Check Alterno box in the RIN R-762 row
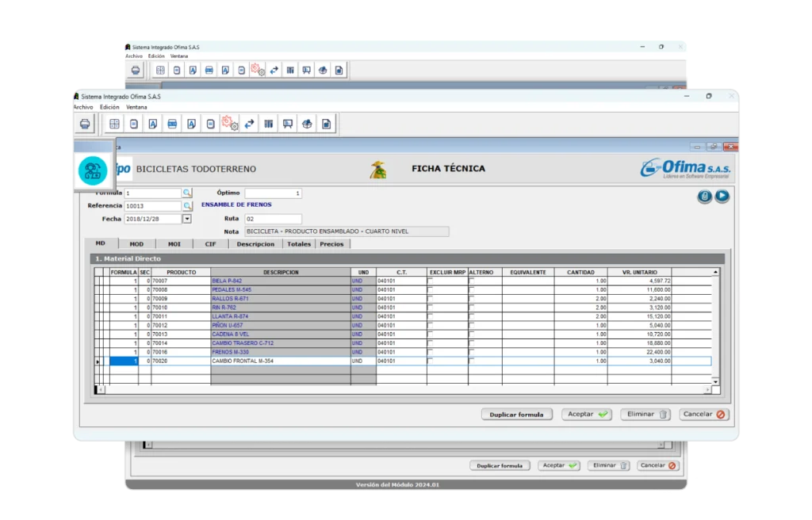Screen dimensions: 812x520 point(471,307)
